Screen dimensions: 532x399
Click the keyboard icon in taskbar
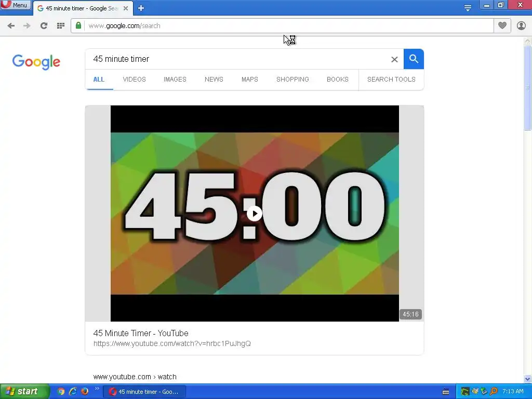click(x=446, y=392)
